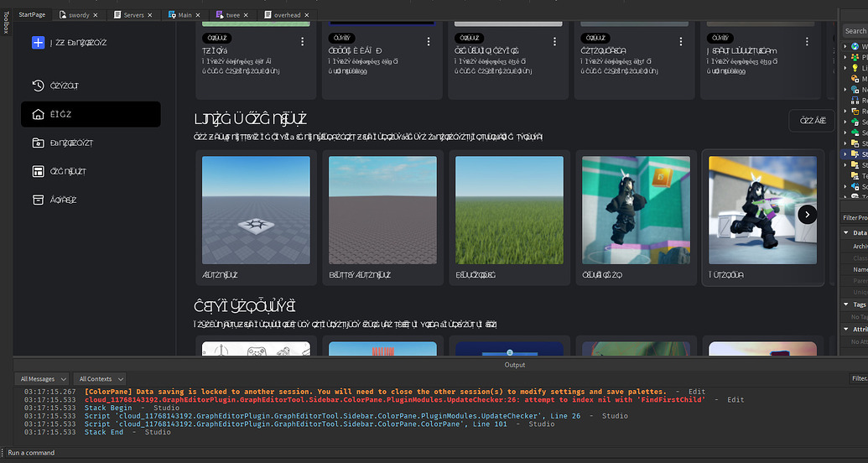868x463 pixels.
Task: Collapse the Data section in Properties
Action: pos(846,233)
